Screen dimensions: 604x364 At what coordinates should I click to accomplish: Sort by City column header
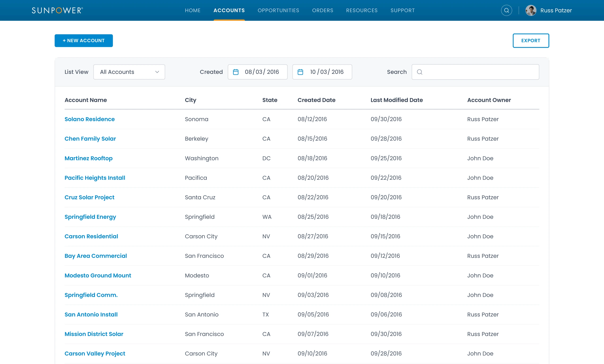pos(190,100)
